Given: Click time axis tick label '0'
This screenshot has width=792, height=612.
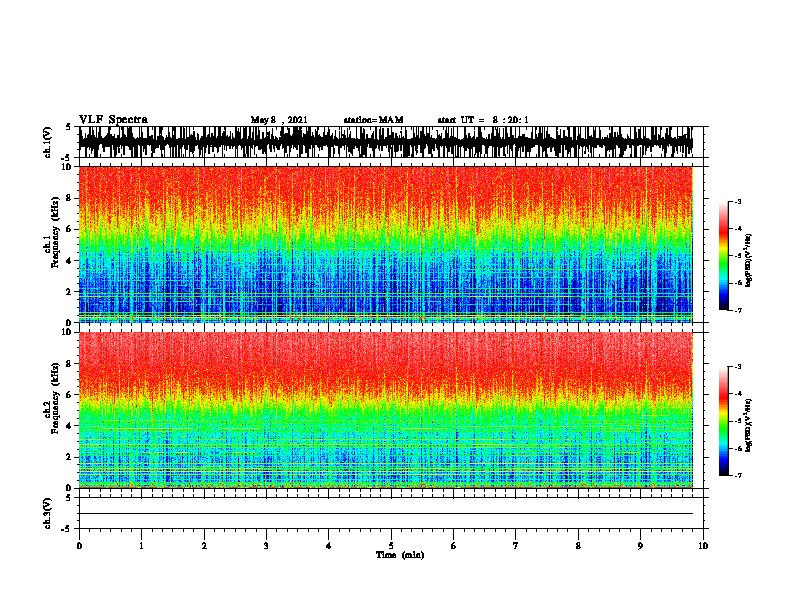Looking at the screenshot, I should (x=79, y=545).
